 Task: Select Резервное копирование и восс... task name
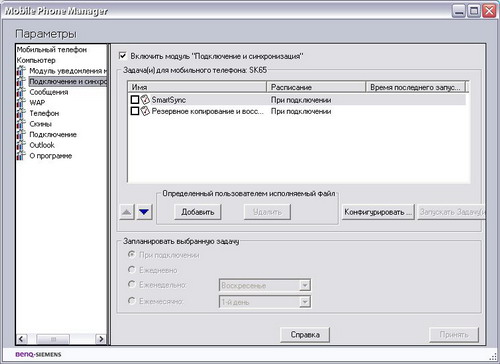click(208, 111)
